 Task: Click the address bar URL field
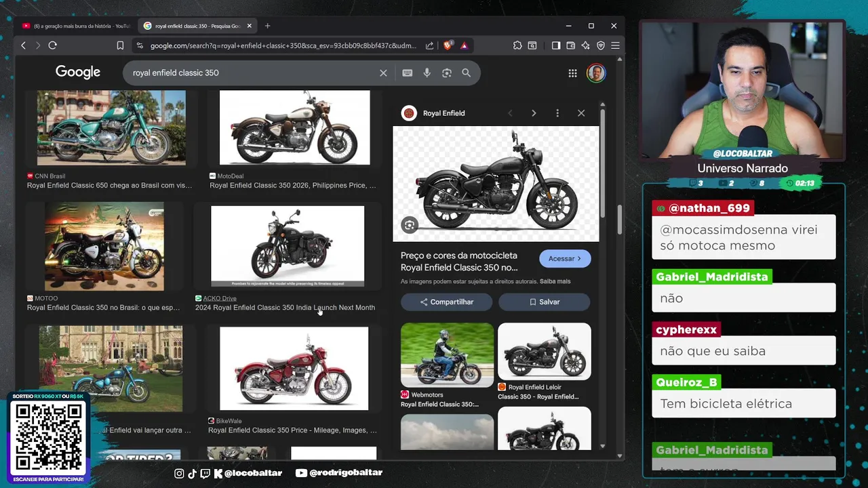(283, 45)
